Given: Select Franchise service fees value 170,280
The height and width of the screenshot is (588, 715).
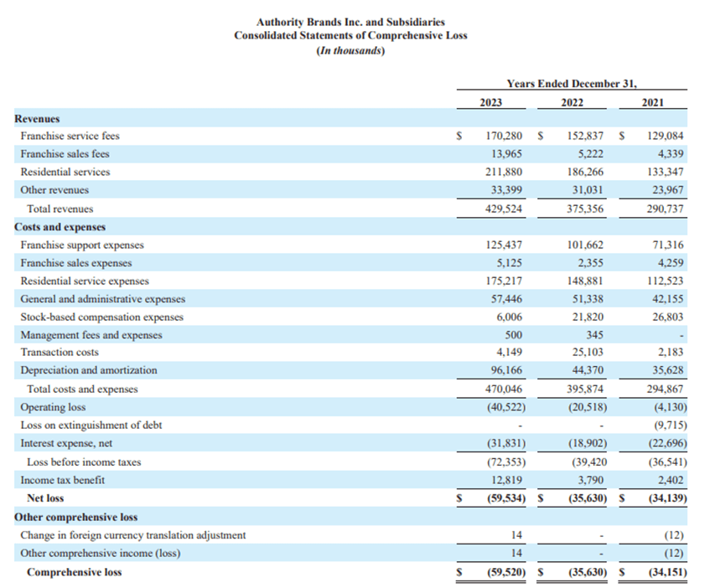Looking at the screenshot, I should click(x=504, y=136).
